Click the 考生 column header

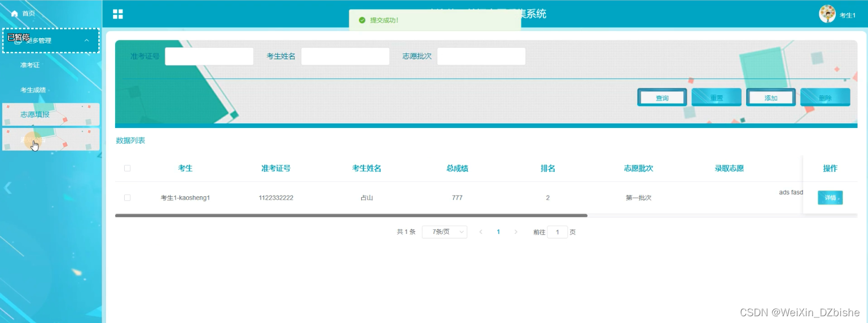(x=185, y=168)
